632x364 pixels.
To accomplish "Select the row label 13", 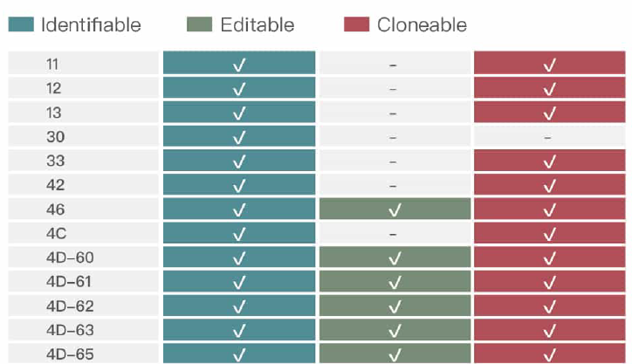I will tap(53, 112).
